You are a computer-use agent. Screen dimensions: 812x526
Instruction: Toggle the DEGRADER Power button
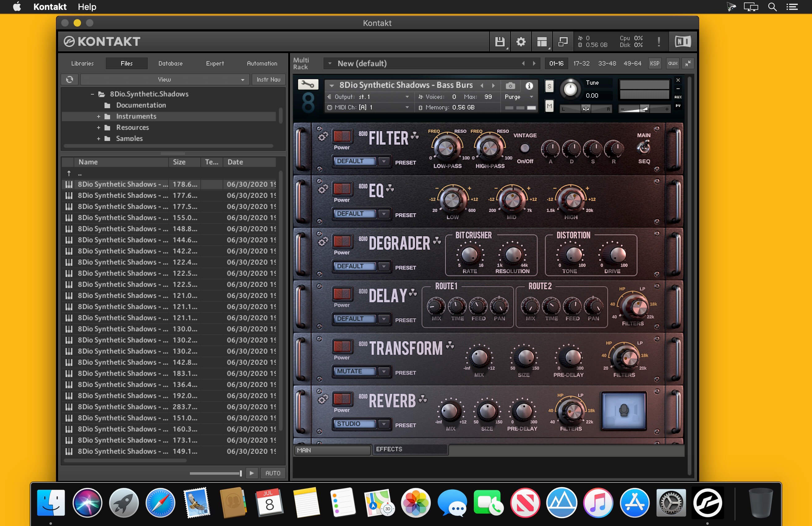[x=342, y=241]
